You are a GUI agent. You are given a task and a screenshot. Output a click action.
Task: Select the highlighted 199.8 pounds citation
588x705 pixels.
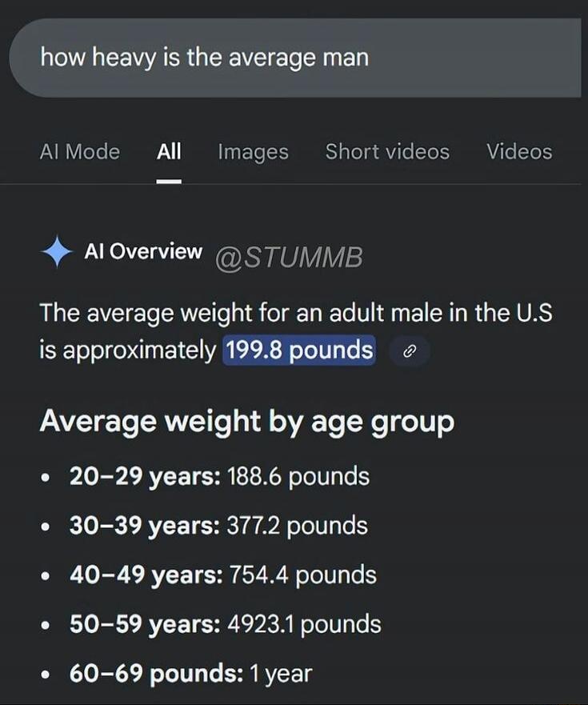coord(298,350)
